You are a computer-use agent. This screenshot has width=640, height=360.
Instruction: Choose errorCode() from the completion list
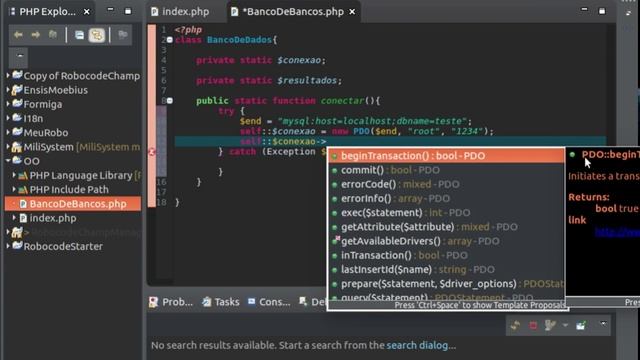pyautogui.click(x=446, y=184)
